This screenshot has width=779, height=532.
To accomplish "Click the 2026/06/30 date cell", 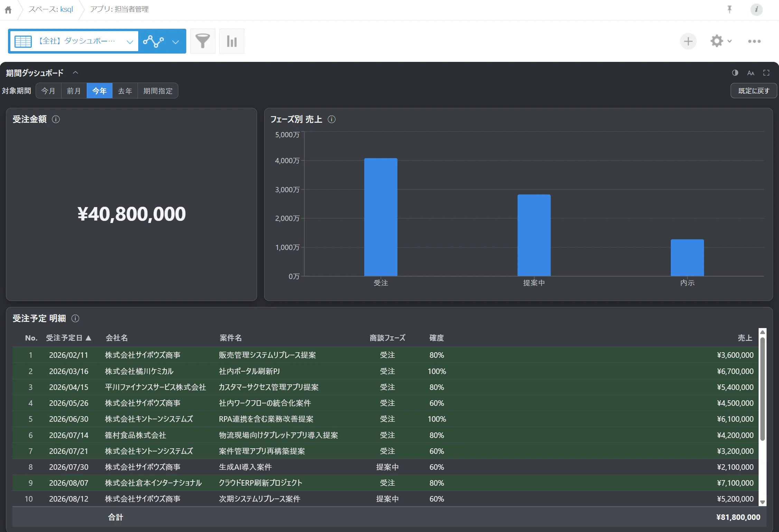I will point(69,419).
